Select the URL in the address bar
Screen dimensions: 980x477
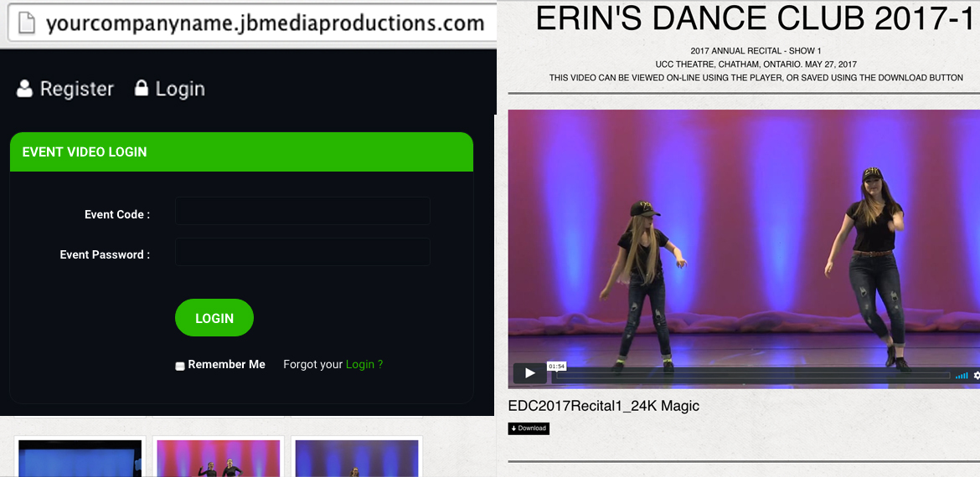tap(265, 23)
